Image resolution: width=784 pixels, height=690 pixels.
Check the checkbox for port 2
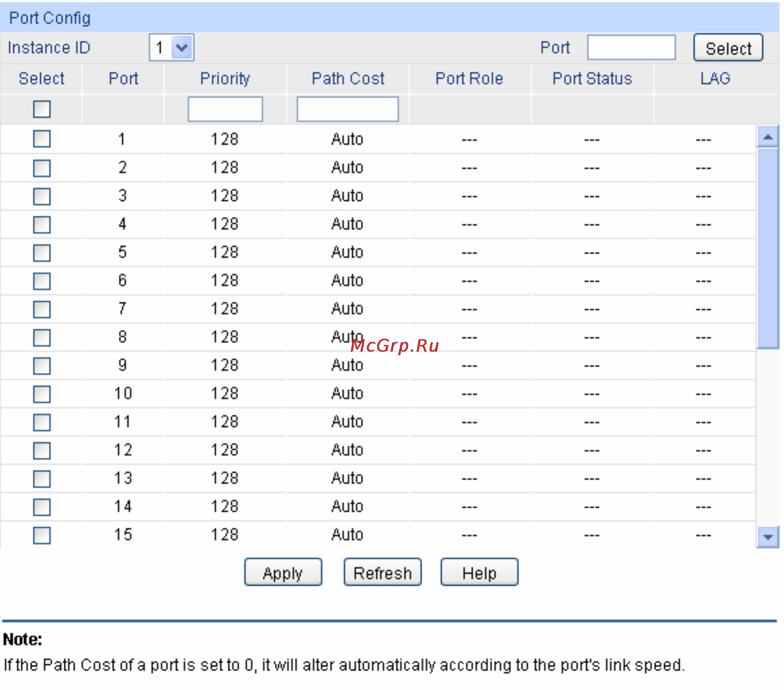[42, 168]
